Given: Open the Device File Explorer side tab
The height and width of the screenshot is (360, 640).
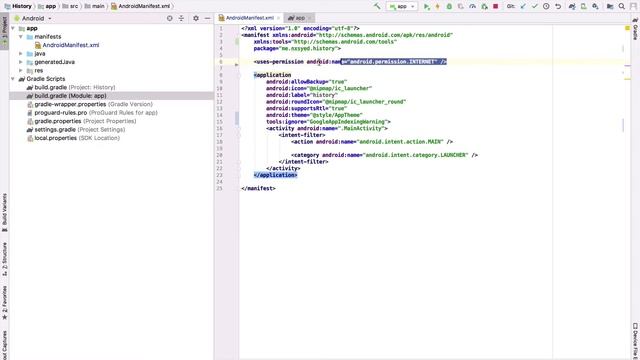Looking at the screenshot, I should coord(636,341).
